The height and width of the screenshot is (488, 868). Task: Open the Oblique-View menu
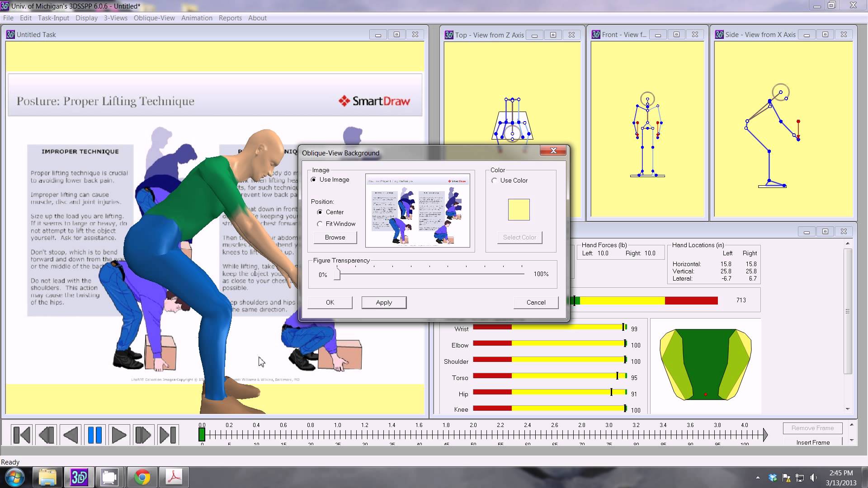[x=154, y=18]
